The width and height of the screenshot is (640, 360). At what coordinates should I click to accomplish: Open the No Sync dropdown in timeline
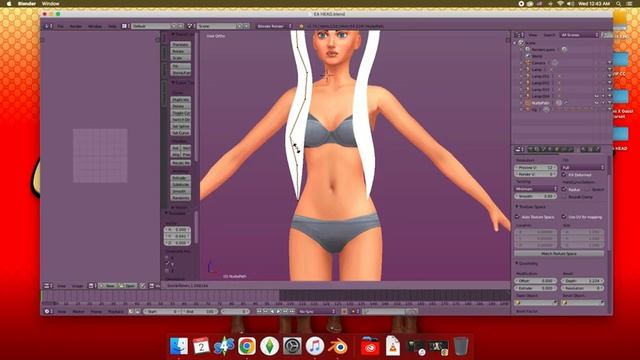click(x=317, y=311)
